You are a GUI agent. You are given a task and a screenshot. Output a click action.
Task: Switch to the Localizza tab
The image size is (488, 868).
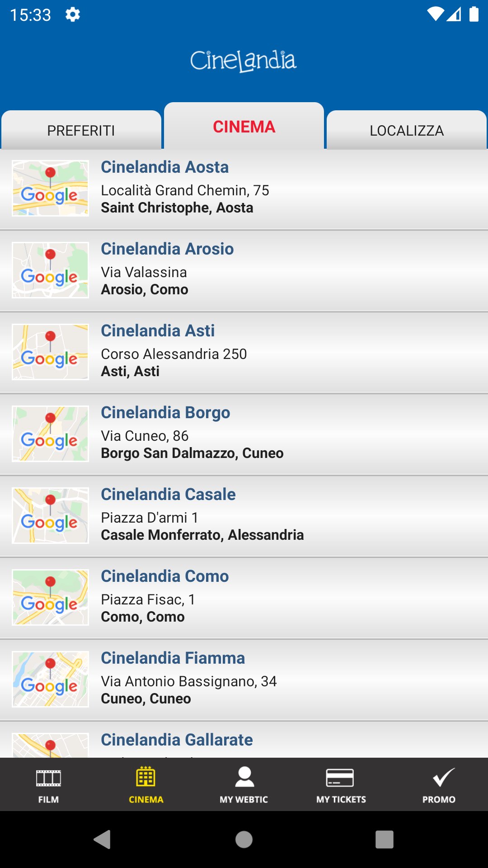(407, 130)
